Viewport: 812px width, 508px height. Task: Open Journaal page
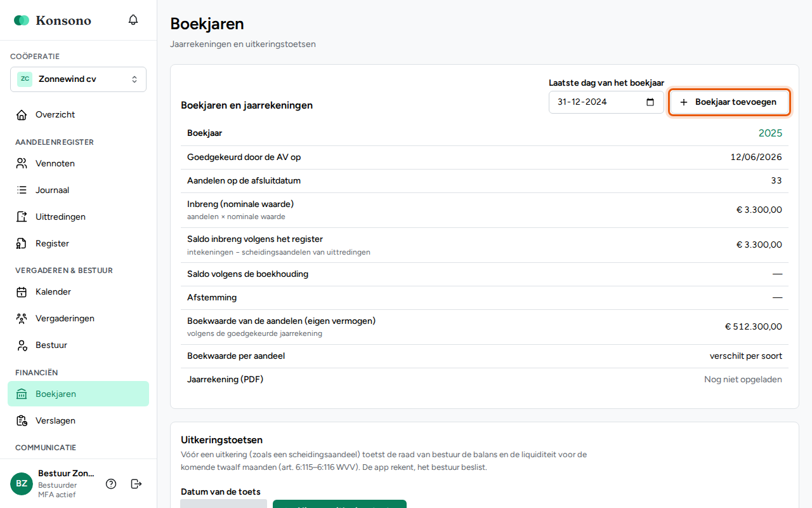tap(78, 190)
